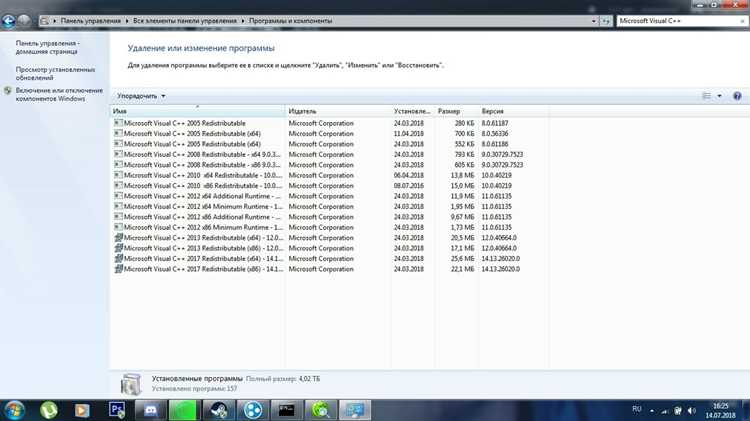Select the 2008 Redistributable x86 entry icon
Screen dimensions: 750x421
118,165
